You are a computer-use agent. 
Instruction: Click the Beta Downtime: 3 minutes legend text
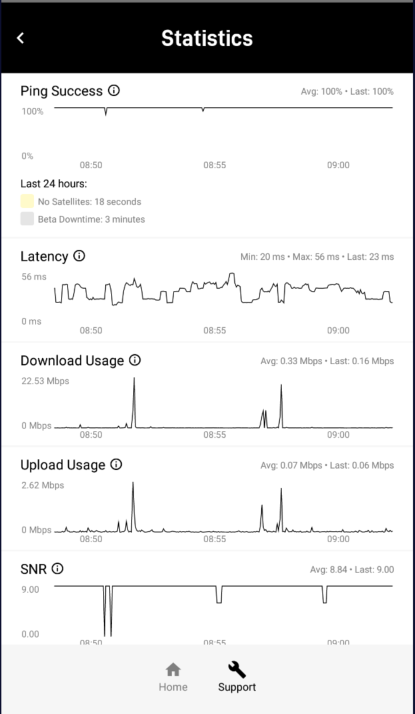pyautogui.click(x=92, y=219)
